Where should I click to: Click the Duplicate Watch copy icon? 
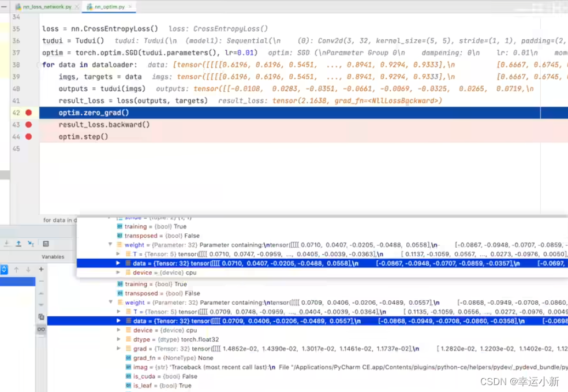click(41, 317)
